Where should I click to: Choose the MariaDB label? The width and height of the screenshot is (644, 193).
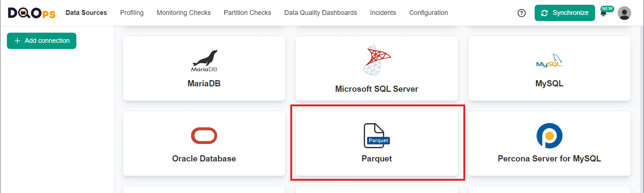coord(204,83)
